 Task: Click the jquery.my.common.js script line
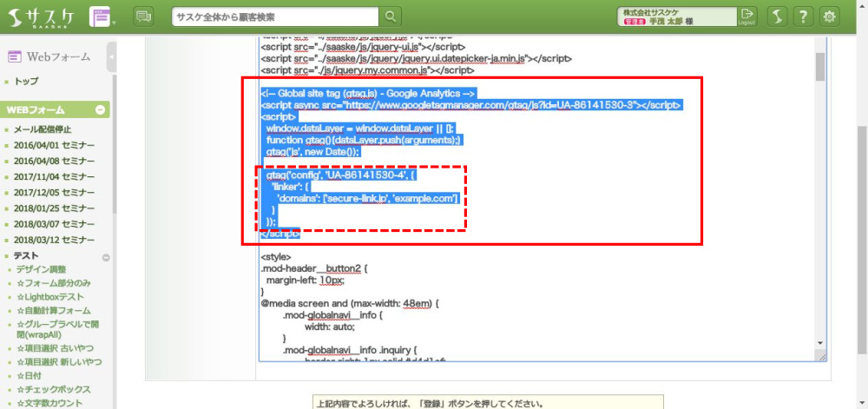coord(367,71)
